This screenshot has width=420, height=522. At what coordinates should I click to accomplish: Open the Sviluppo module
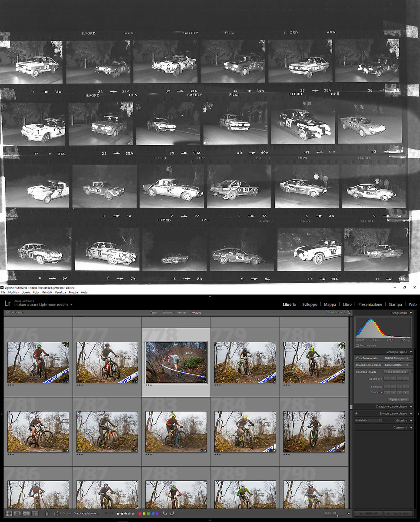coord(310,304)
